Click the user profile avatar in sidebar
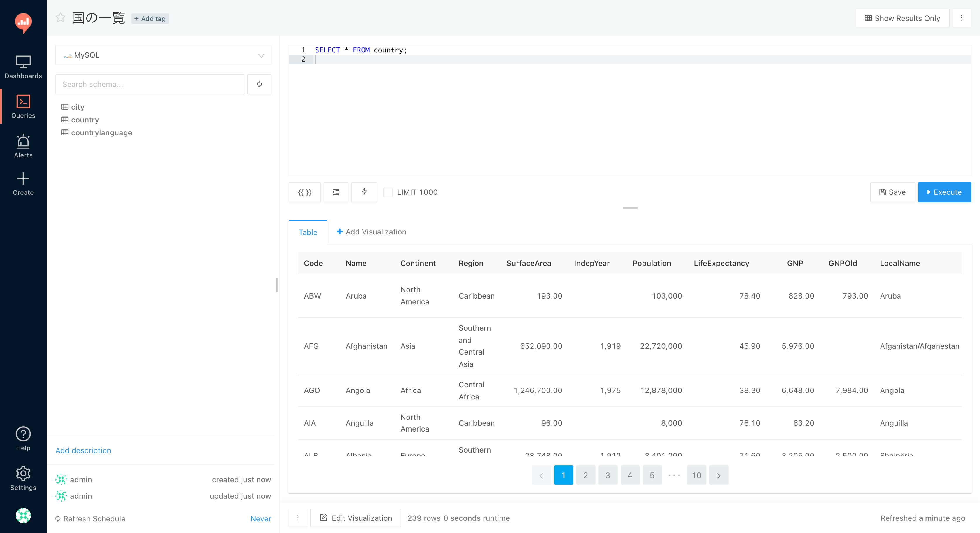The width and height of the screenshot is (980, 533). (x=23, y=516)
